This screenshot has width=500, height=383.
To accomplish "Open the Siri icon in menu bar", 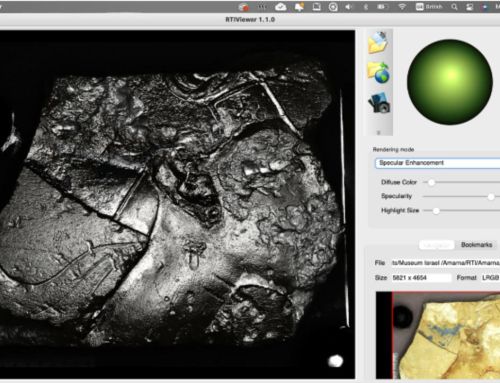I will (x=485, y=7).
